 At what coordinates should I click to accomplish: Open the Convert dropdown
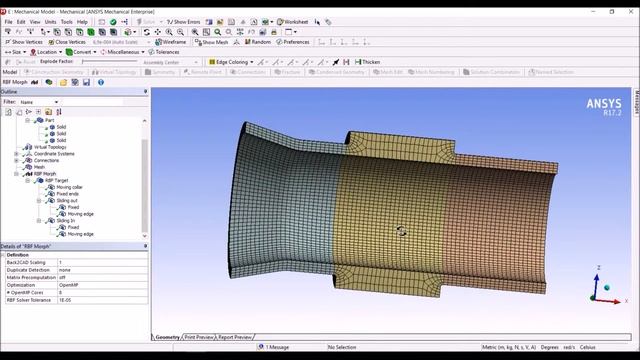pyautogui.click(x=81, y=52)
